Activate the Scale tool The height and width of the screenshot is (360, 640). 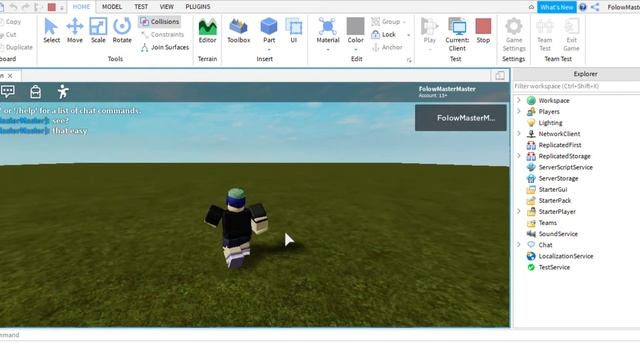click(x=98, y=31)
